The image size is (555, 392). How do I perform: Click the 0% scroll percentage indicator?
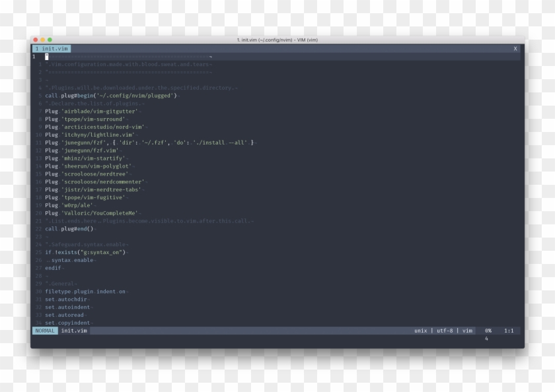(488, 331)
